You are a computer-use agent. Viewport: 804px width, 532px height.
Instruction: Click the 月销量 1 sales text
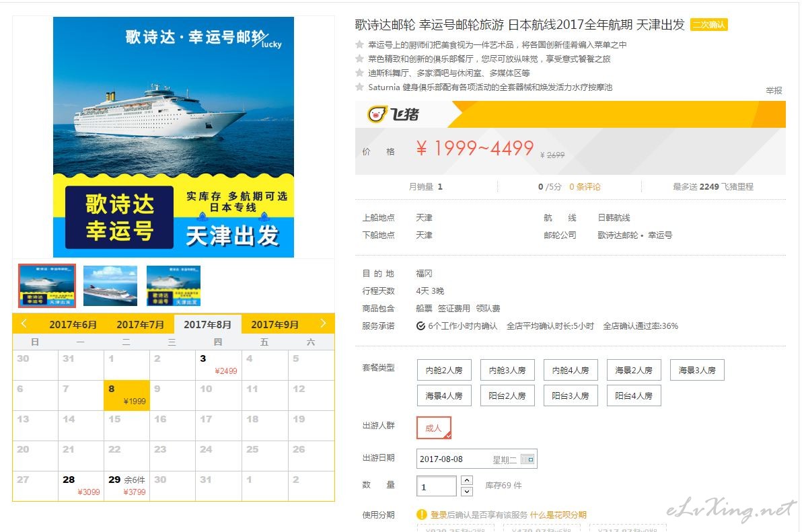click(x=426, y=186)
